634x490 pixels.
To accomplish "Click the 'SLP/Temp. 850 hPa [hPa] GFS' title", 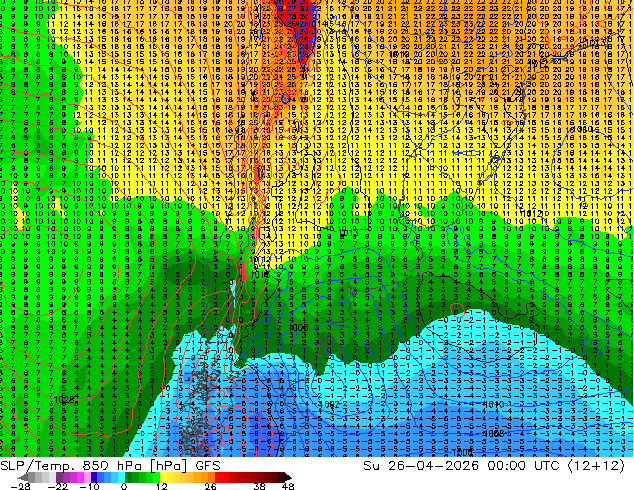I will tap(110, 466).
